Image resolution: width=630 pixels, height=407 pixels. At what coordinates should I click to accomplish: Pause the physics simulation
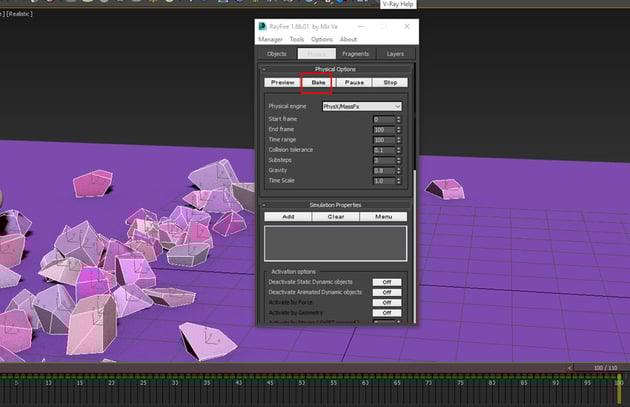click(354, 82)
